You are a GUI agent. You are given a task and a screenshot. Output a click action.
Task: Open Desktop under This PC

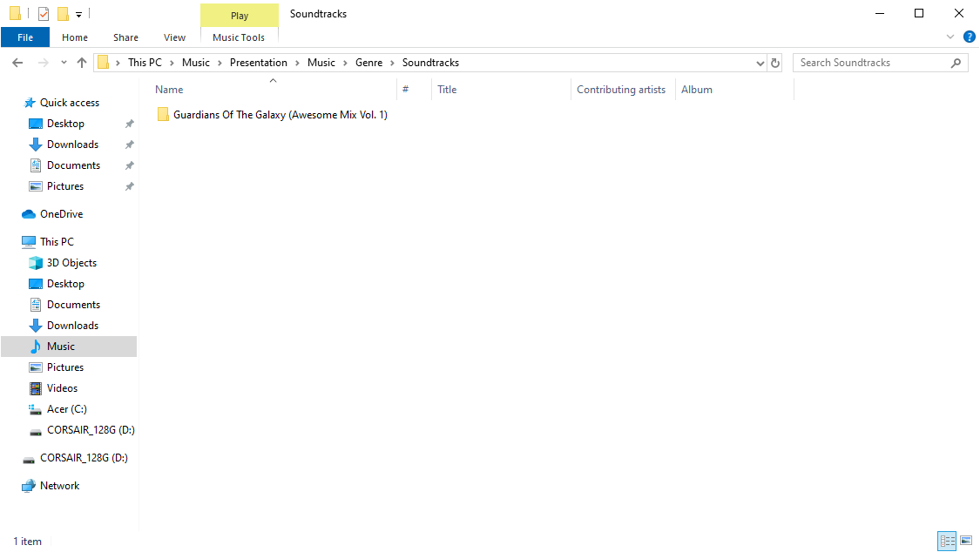[65, 284]
